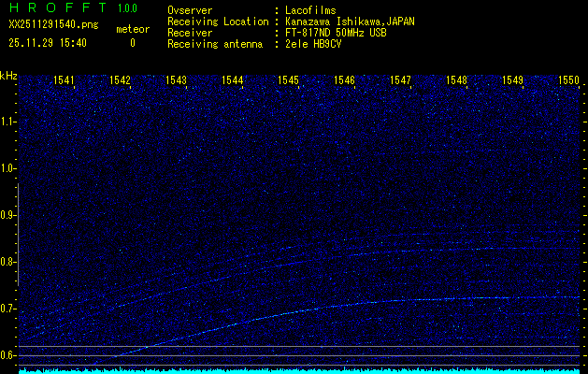The image size is (588, 374).
Task: Click the 1541 time marker
Action: [x=64, y=80]
